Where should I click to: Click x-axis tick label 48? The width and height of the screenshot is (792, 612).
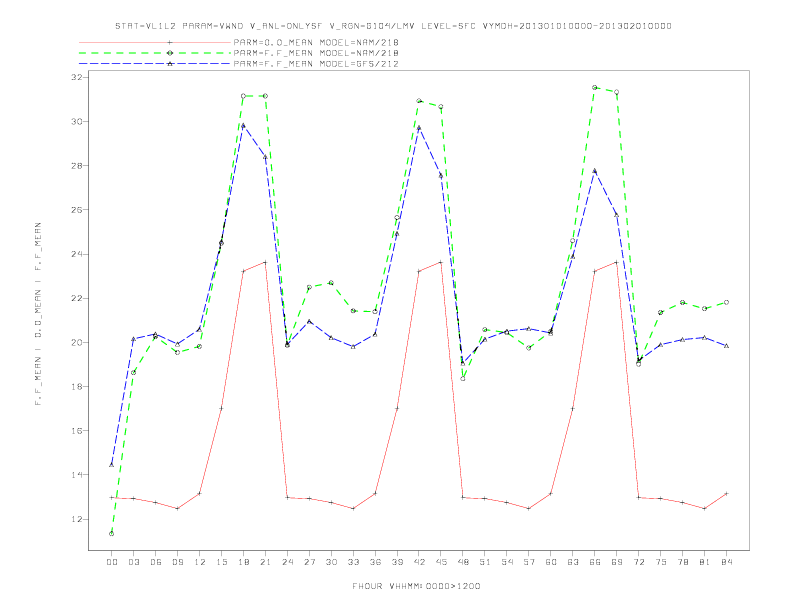463,562
